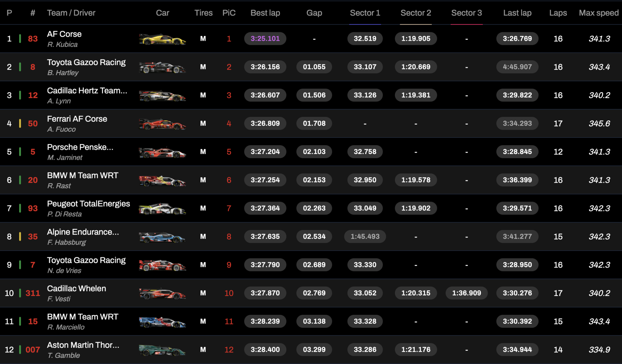Image resolution: width=622 pixels, height=364 pixels.
Task: Click the Team / Driver column header
Action: click(x=71, y=13)
